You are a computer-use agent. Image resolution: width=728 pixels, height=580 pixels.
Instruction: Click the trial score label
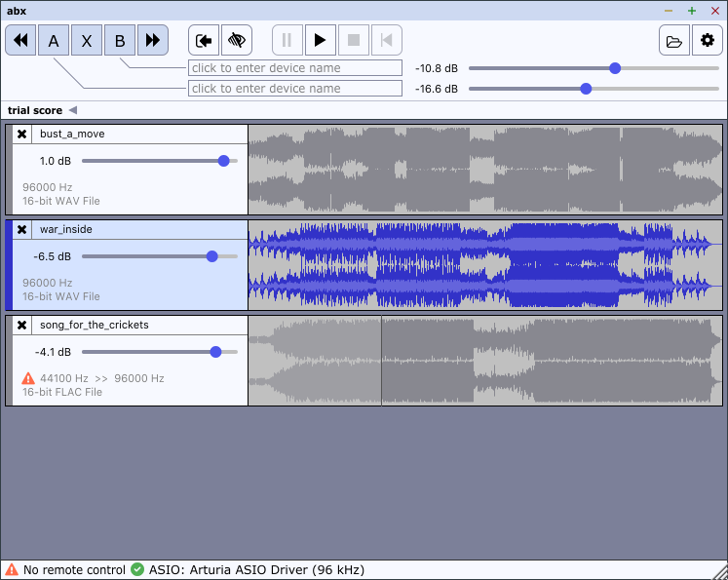pyautogui.click(x=35, y=110)
